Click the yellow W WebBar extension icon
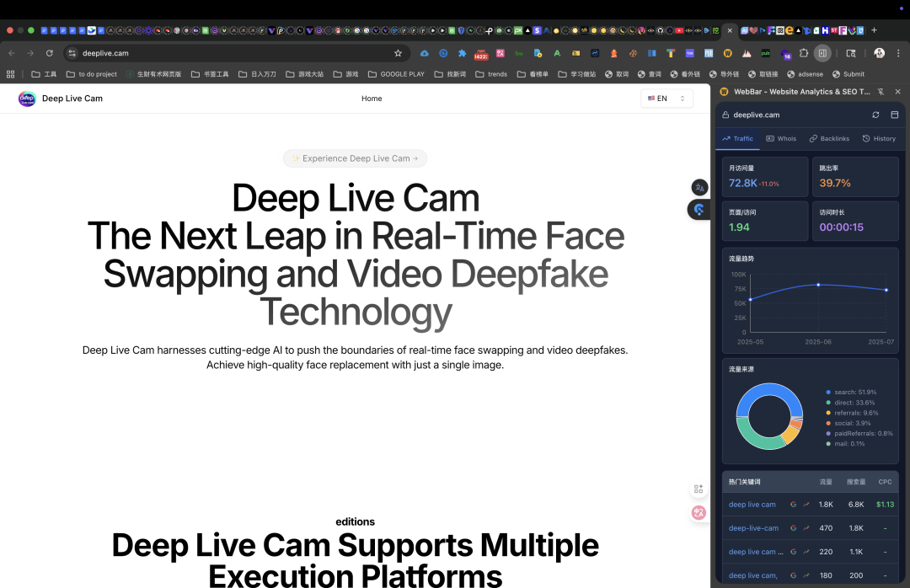 [727, 53]
